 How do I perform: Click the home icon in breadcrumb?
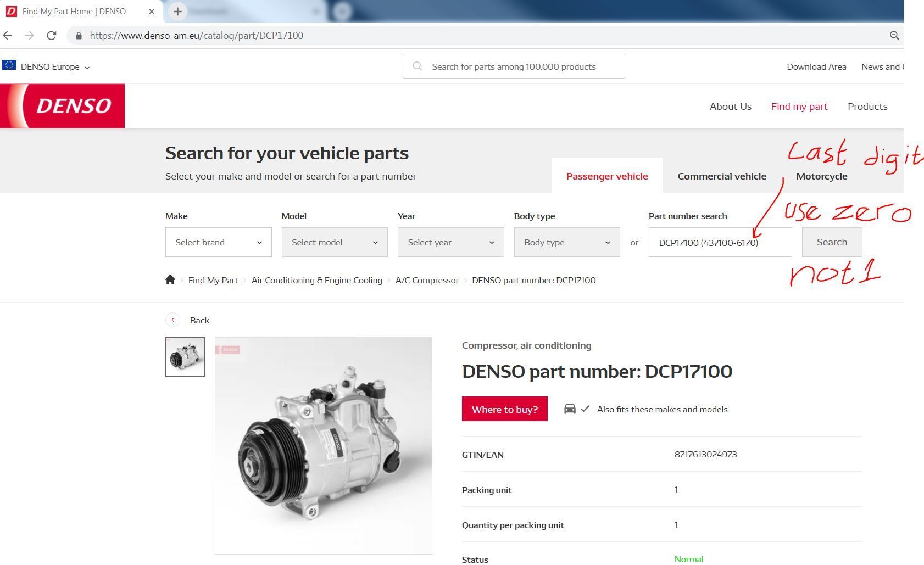pos(170,280)
